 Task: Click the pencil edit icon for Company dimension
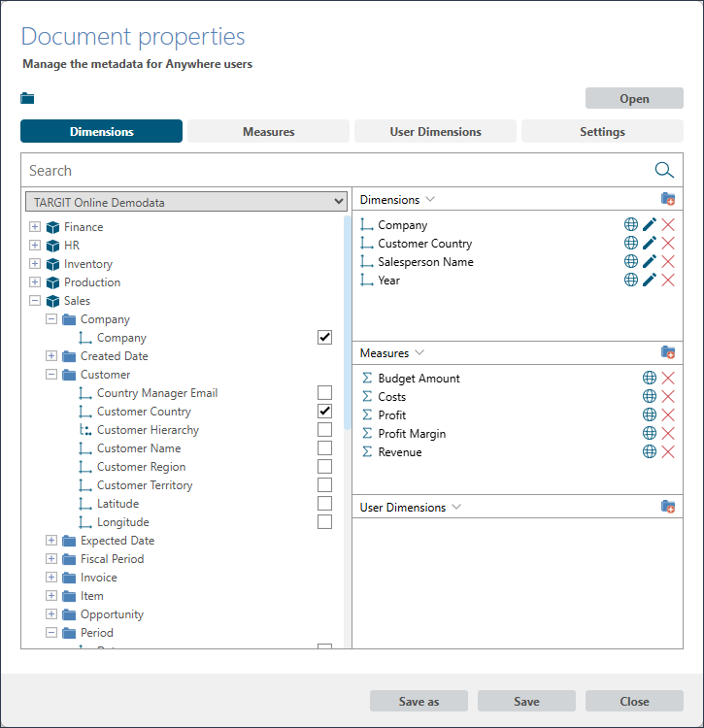(650, 225)
